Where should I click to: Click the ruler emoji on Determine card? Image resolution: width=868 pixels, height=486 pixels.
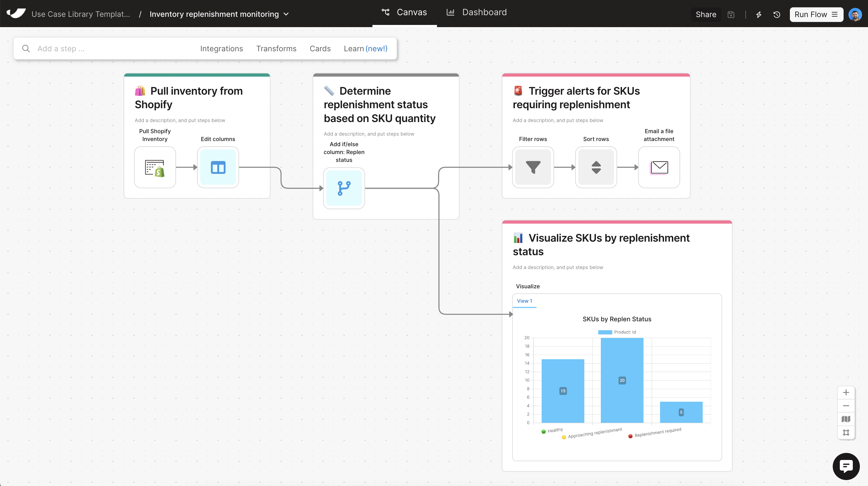coord(329,91)
